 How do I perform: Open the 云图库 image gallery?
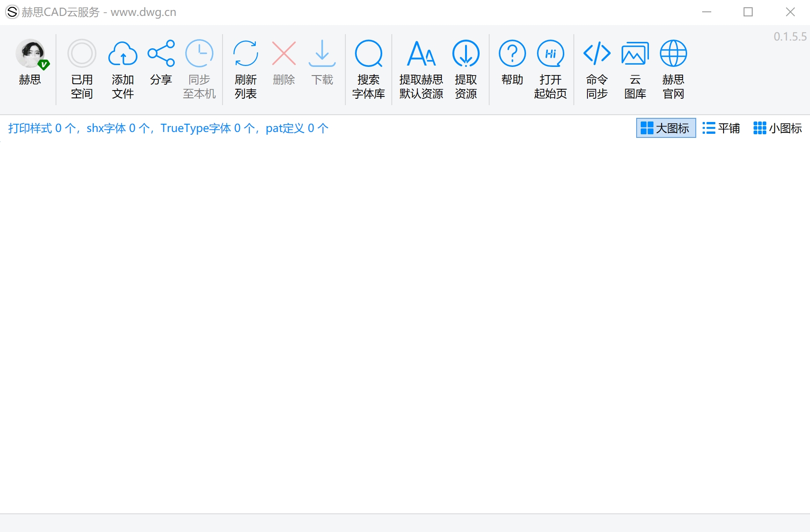(x=635, y=69)
